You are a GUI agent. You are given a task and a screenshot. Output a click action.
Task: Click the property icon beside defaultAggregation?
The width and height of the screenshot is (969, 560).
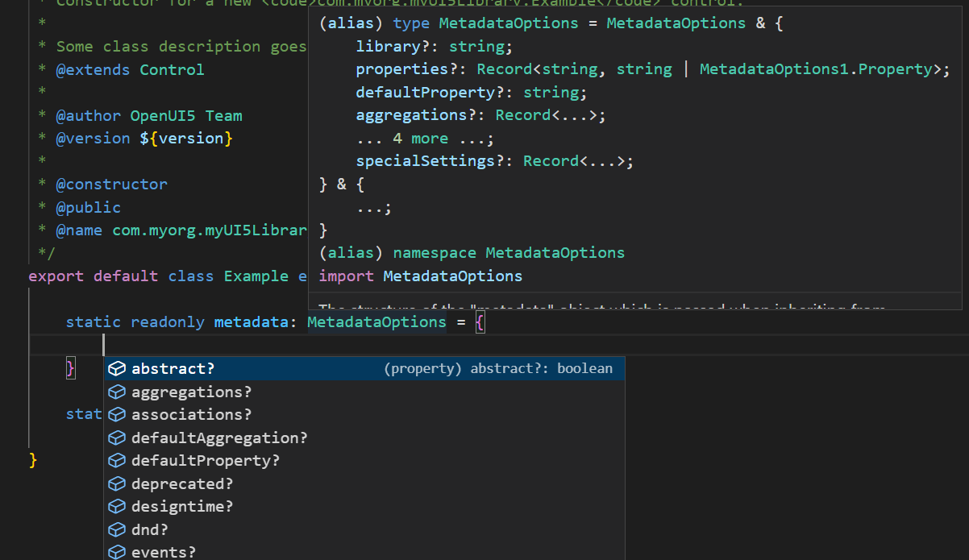118,438
